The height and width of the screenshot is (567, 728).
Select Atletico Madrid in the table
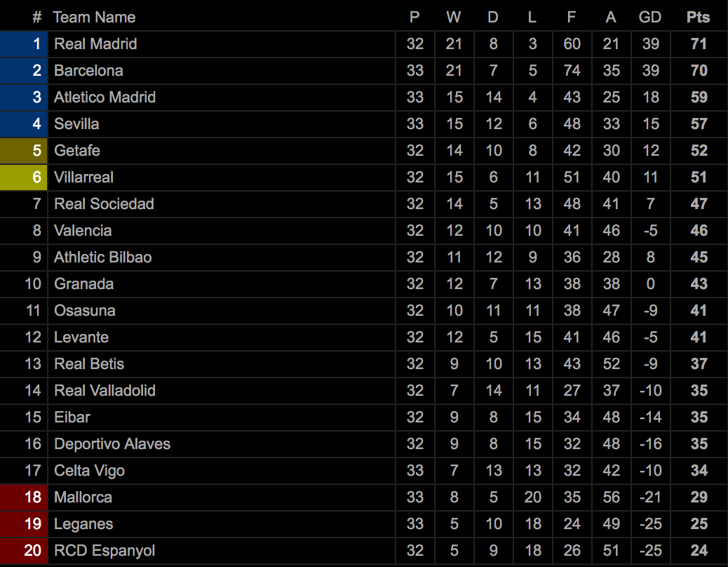pyautogui.click(x=105, y=98)
